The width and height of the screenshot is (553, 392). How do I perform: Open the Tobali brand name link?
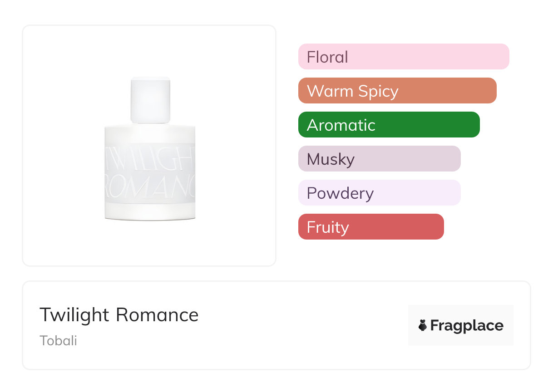pyautogui.click(x=58, y=341)
